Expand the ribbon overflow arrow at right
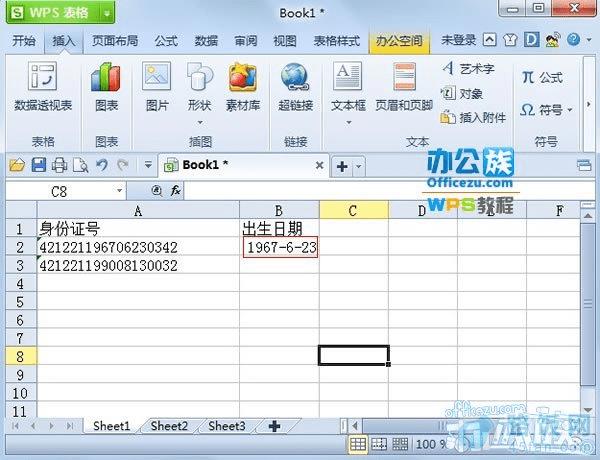The width and height of the screenshot is (600, 460). pos(589,104)
